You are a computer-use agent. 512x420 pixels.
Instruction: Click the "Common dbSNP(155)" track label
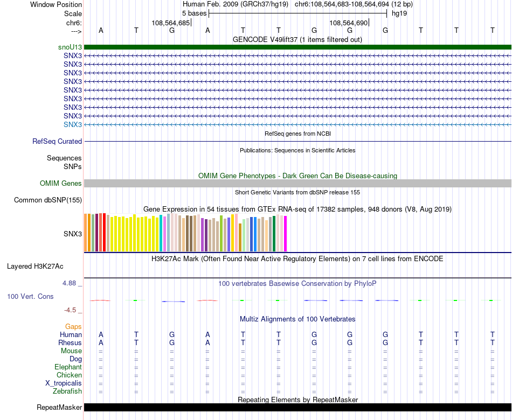pyautogui.click(x=47, y=200)
